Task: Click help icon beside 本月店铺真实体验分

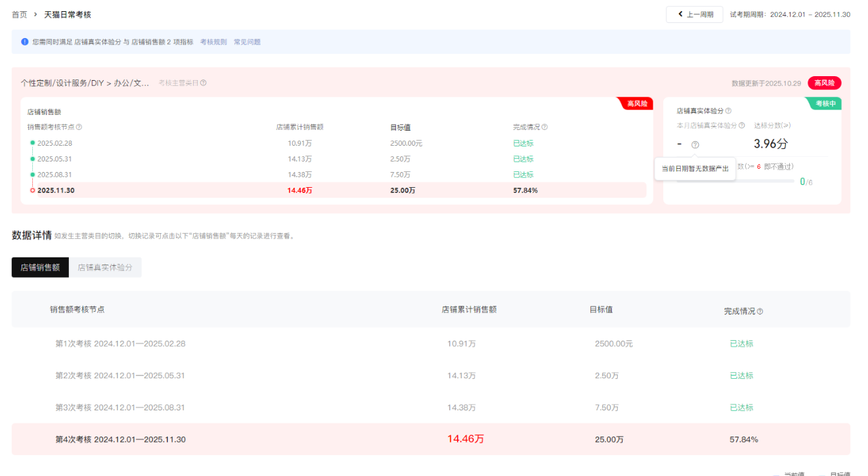Action: point(742,125)
